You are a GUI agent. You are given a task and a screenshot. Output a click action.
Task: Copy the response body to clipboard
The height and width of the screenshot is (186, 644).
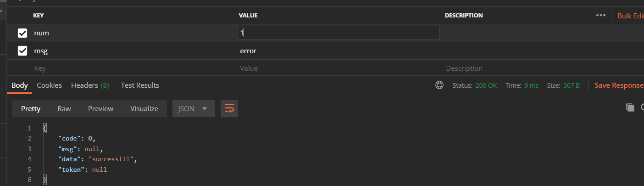pyautogui.click(x=630, y=107)
